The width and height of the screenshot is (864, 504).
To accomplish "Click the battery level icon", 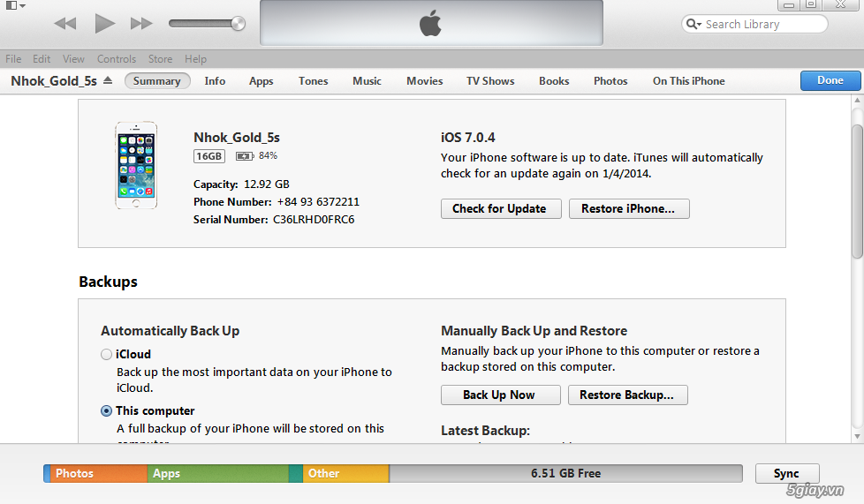I will click(x=245, y=156).
